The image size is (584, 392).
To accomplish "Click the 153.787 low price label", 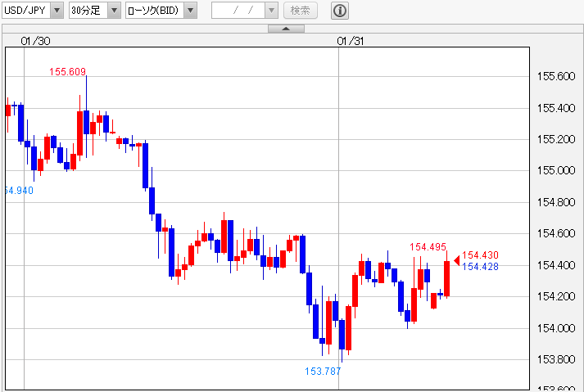I will point(323,372).
